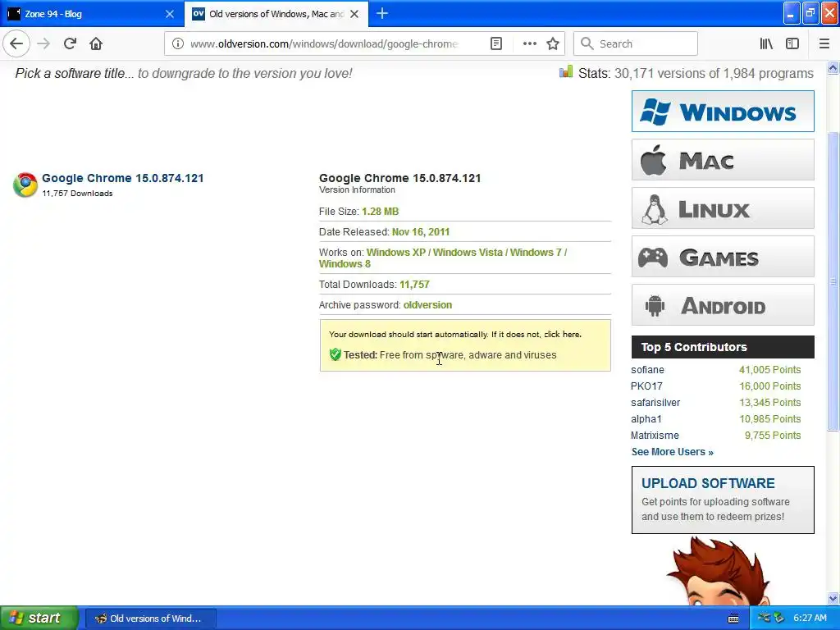Open a new tab with plus button
Screen dimensions: 840x630
382,13
